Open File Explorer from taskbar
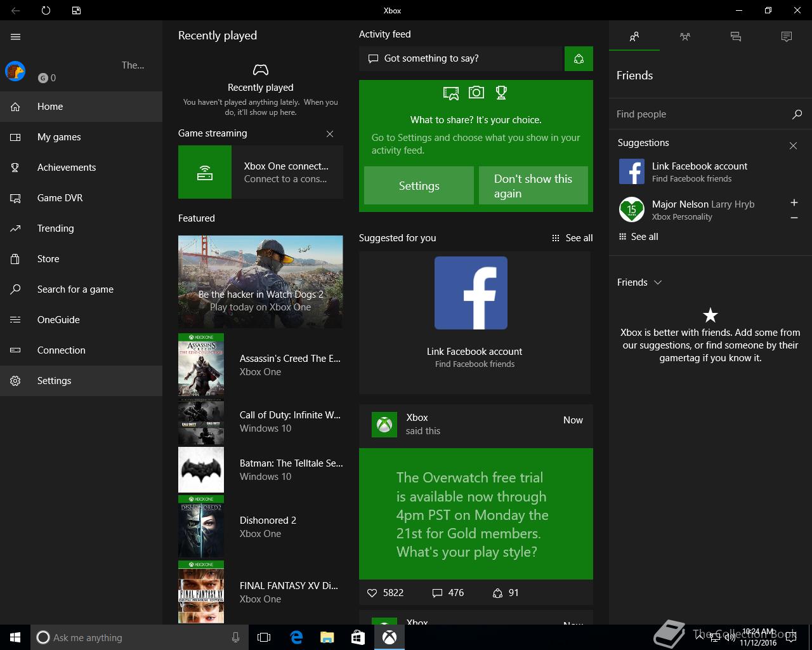 point(327,637)
